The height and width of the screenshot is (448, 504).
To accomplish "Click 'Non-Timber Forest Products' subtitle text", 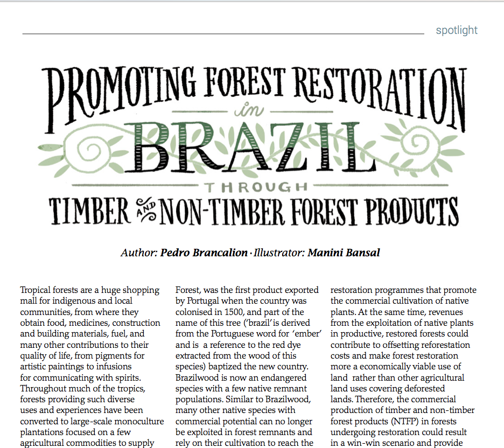I will pyautogui.click(x=309, y=211).
